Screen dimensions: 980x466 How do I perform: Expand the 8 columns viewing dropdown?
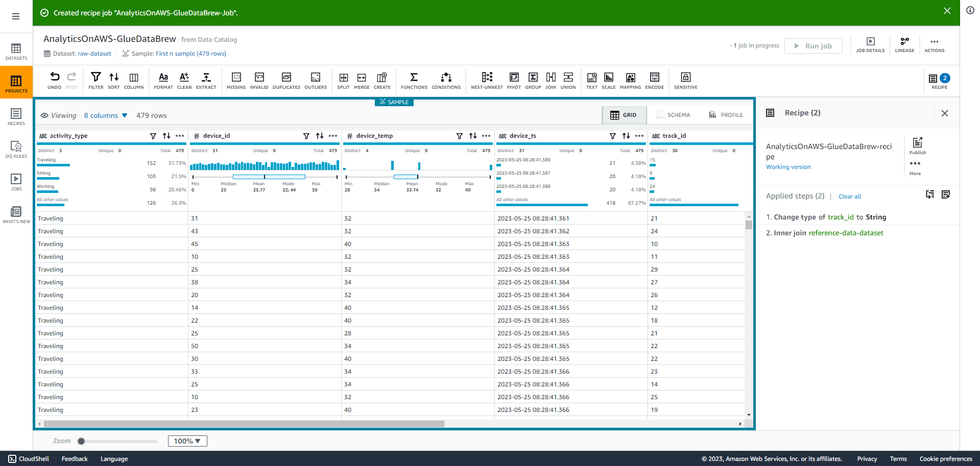[x=106, y=115]
